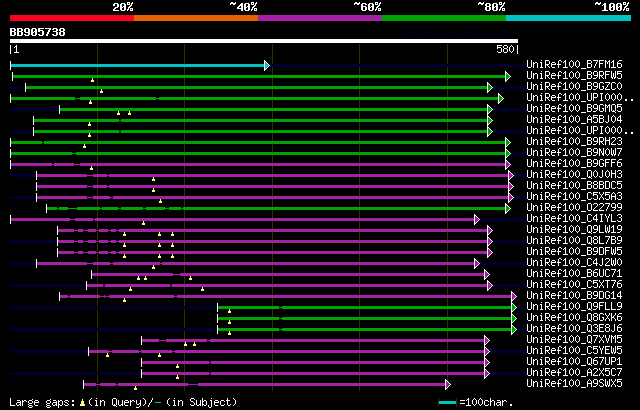Open hit UniRef100_B9N0W7
This screenshot has height=410, width=640.
[x=574, y=153]
